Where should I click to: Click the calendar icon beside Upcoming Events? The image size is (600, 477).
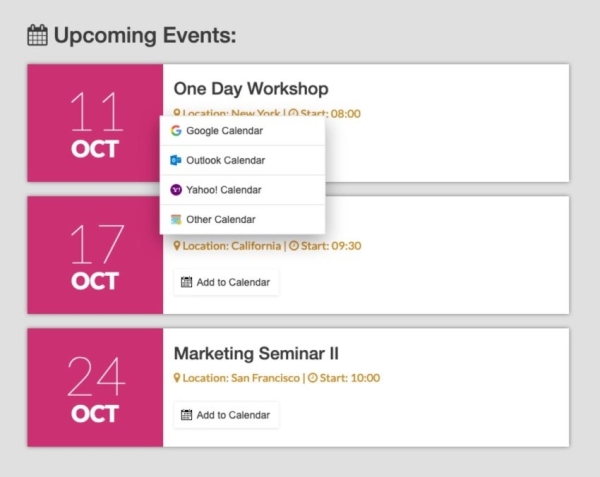[37, 36]
